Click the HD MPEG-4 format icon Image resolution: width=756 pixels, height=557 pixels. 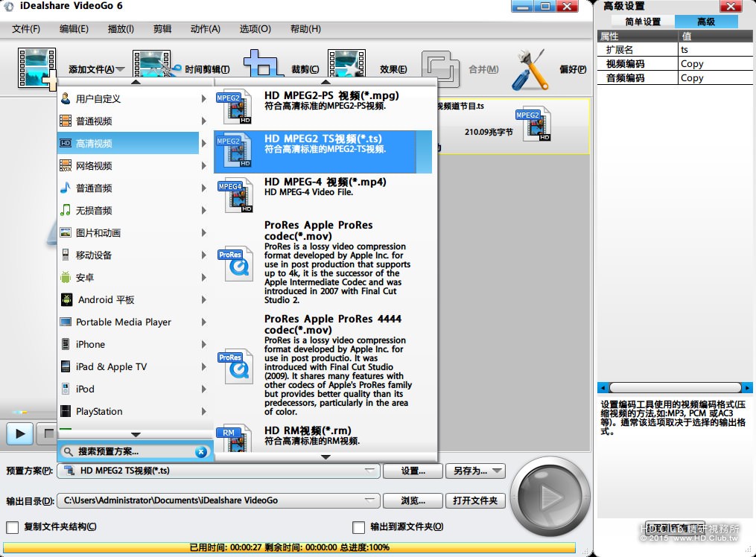pyautogui.click(x=235, y=195)
